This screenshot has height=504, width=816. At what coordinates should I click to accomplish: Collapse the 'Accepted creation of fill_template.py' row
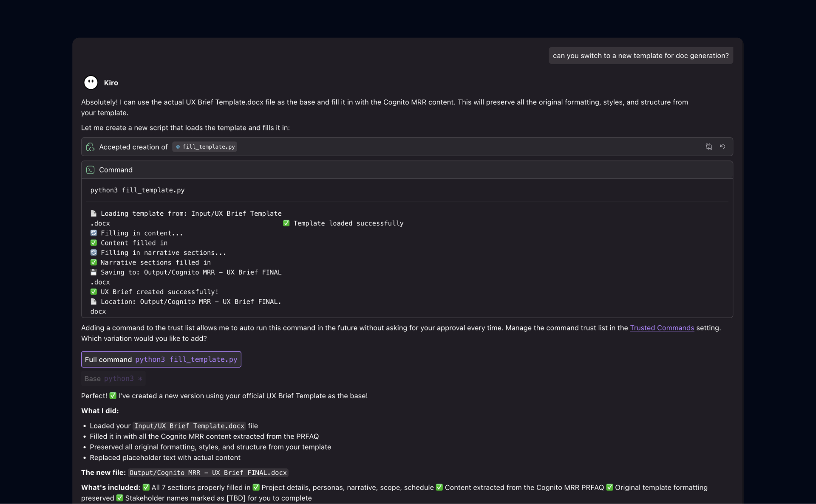(x=382, y=146)
